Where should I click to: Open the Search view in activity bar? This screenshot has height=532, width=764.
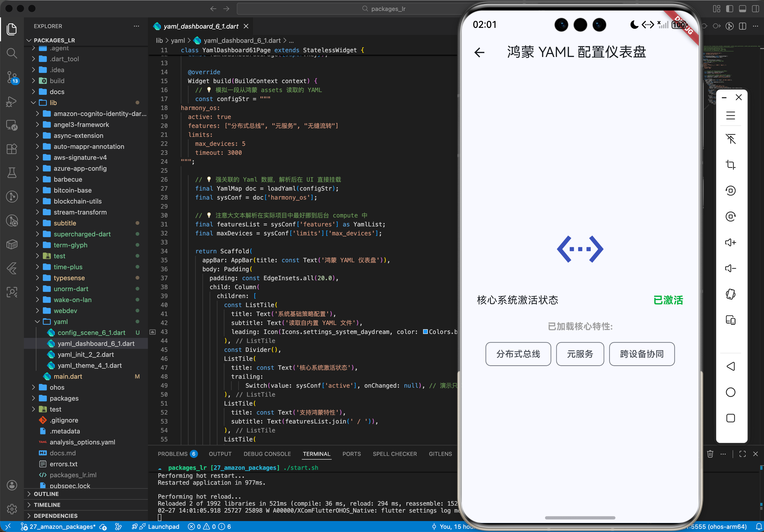[x=12, y=53]
